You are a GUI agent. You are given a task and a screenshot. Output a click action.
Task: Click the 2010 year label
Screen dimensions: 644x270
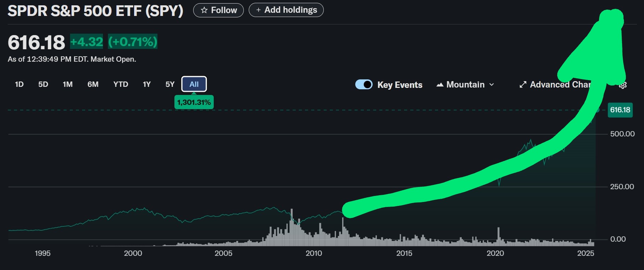coord(314,253)
